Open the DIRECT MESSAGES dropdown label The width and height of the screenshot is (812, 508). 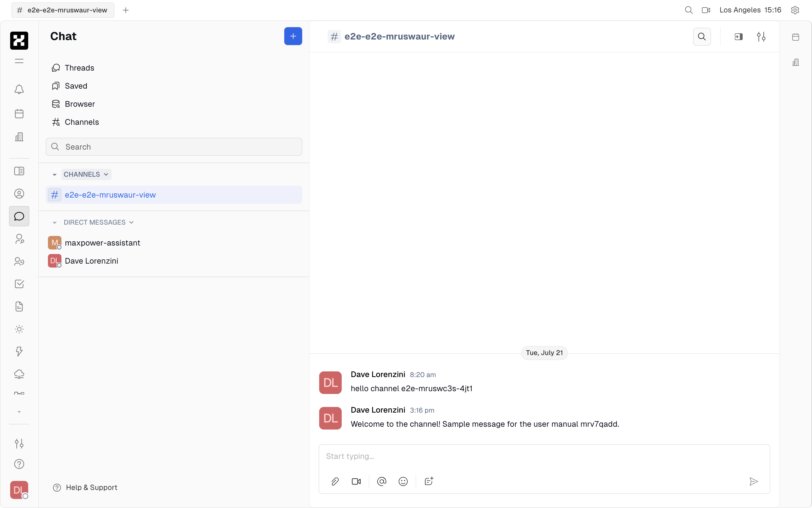tap(99, 222)
